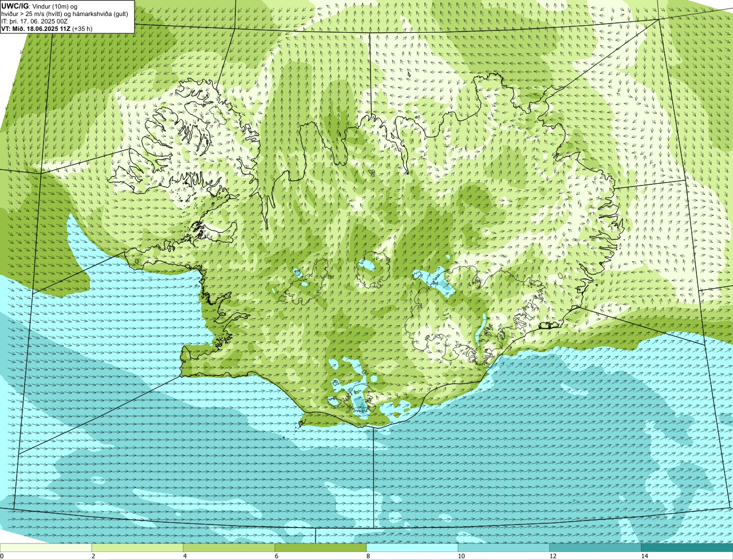Click the medium green 4–6 m/s color bar segment
Viewport: 733px width, 560px height.
(x=229, y=547)
